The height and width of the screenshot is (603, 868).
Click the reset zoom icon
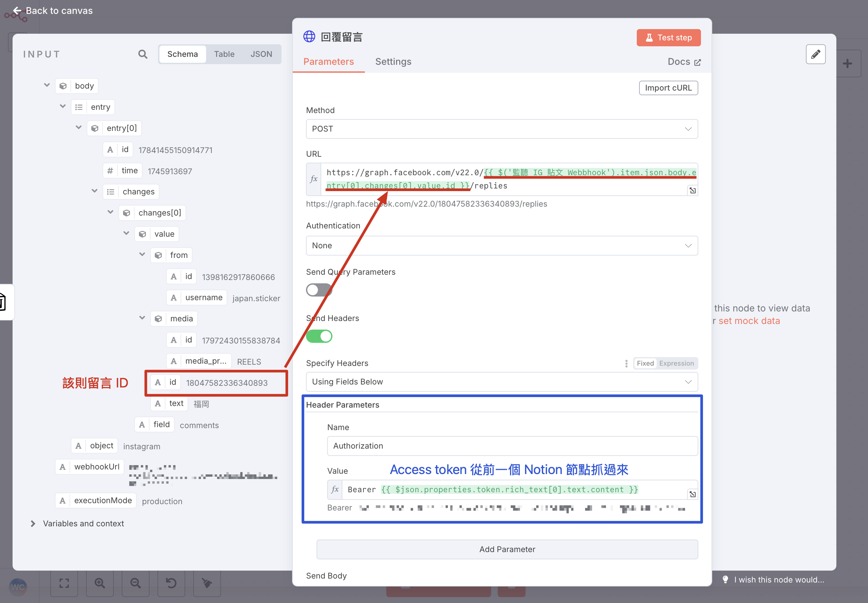pyautogui.click(x=171, y=583)
